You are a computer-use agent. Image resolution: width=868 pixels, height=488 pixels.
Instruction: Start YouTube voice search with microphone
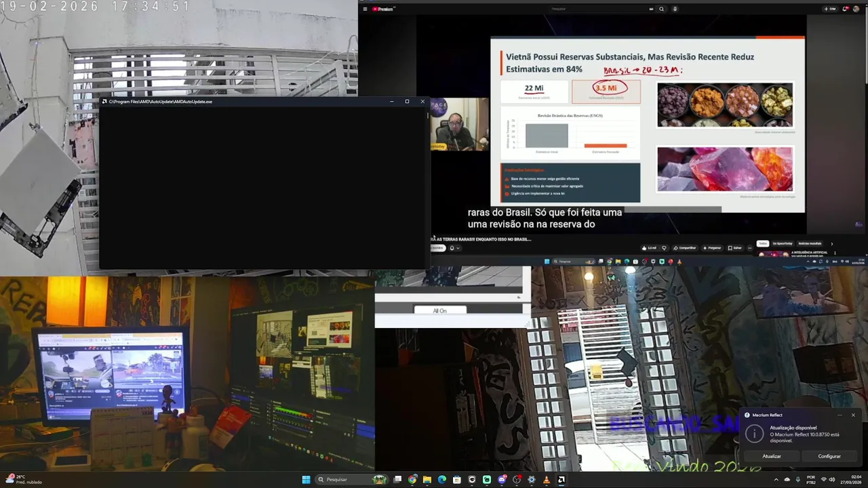[x=675, y=9]
